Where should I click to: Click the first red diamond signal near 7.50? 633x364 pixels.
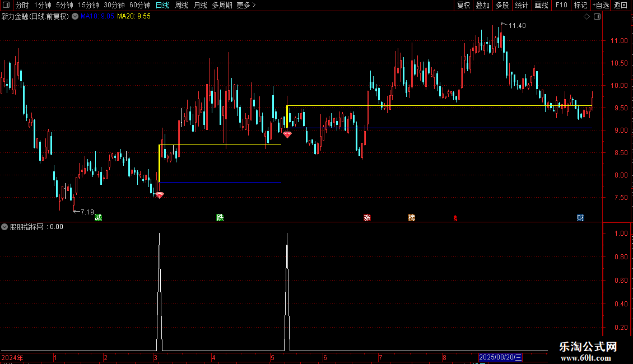(x=160, y=195)
